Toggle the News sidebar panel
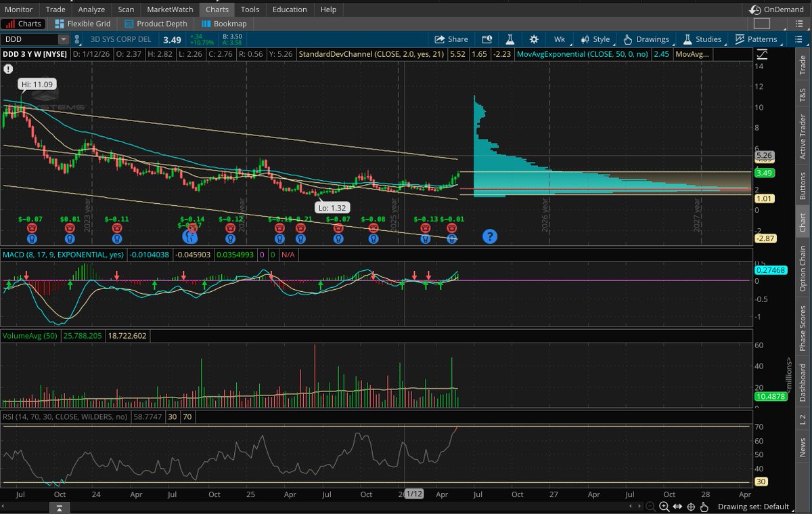 pos(803,448)
